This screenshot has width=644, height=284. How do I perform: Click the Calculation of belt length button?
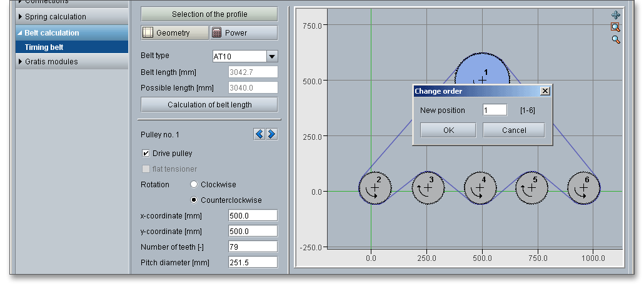click(209, 105)
